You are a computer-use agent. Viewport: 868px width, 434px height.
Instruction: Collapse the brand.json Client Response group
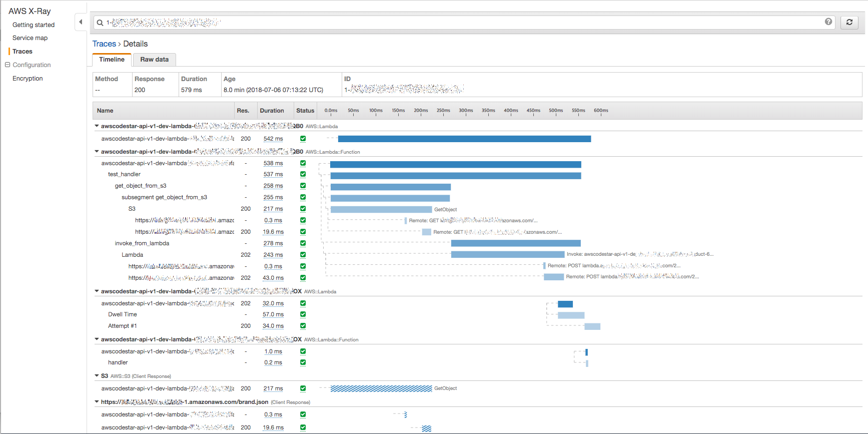click(97, 401)
